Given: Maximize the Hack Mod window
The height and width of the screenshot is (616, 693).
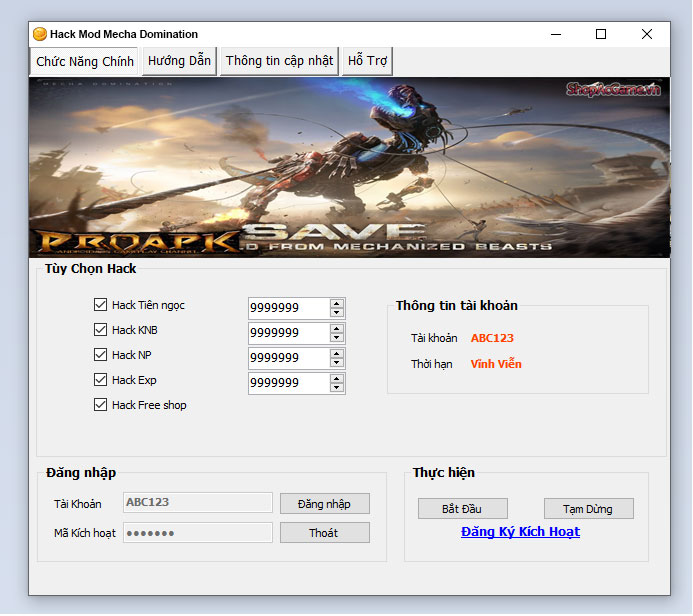Looking at the screenshot, I should click(x=601, y=34).
